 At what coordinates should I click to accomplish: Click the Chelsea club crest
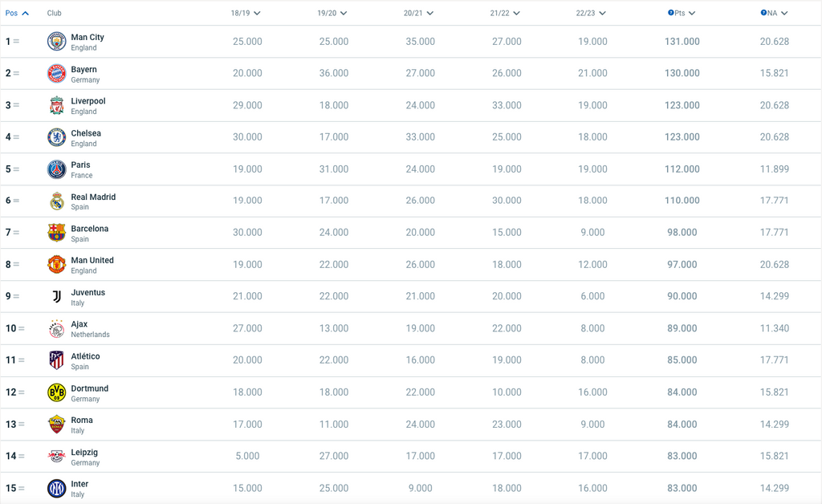tap(56, 137)
